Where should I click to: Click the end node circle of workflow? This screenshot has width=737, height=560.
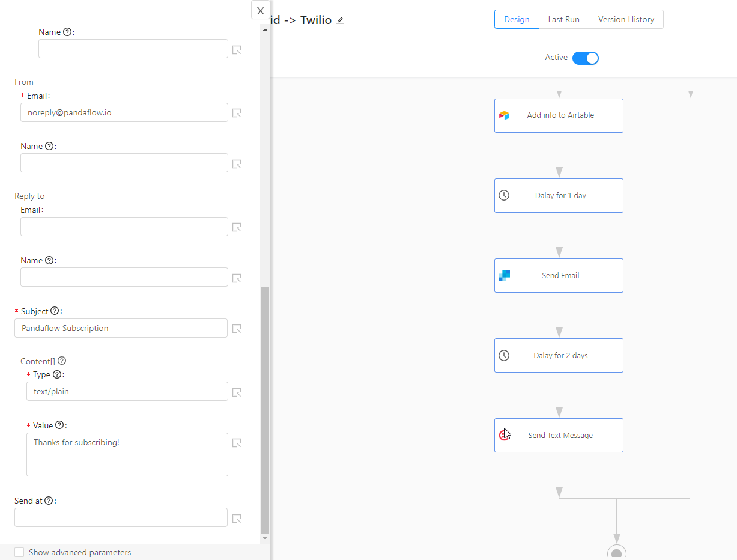616,552
